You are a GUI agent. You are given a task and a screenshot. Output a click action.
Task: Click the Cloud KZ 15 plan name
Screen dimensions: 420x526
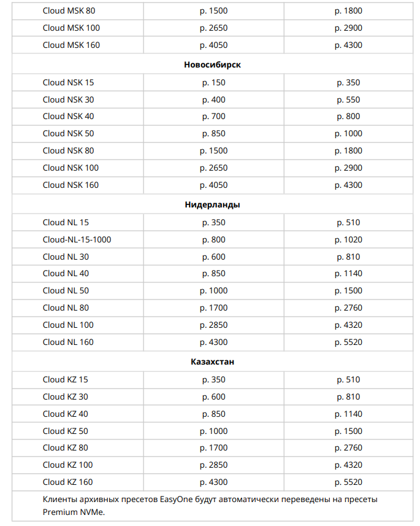click(65, 379)
